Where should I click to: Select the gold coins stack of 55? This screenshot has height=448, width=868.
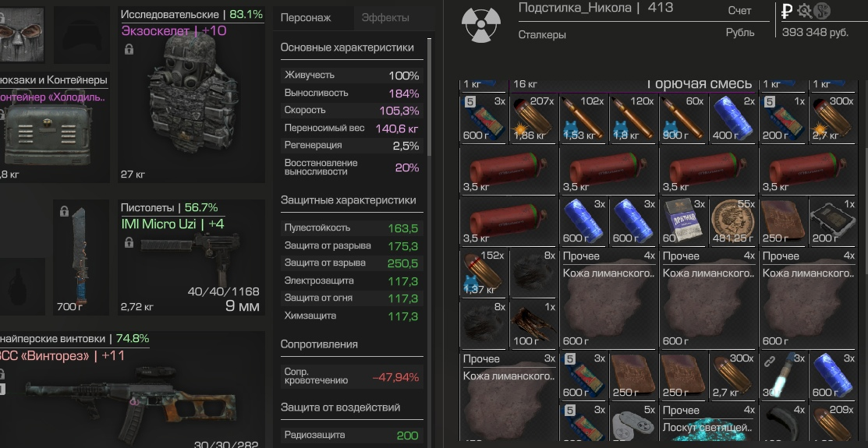pyautogui.click(x=732, y=220)
